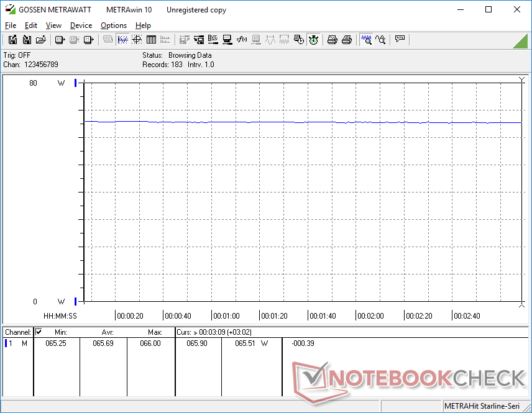This screenshot has width=532, height=413.
Task: Click the greyed meter transfer 321 icon
Action: pyautogui.click(x=256, y=40)
